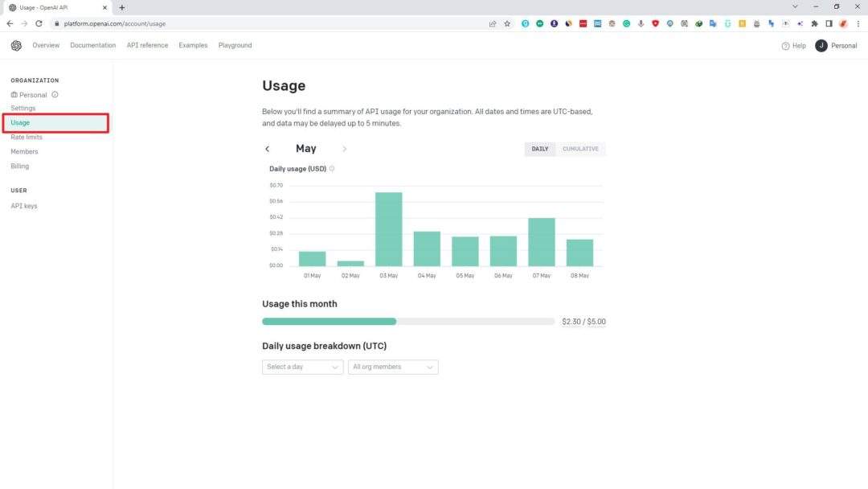Click the J account avatar in header
This screenshot has height=489, width=868.
pos(821,45)
